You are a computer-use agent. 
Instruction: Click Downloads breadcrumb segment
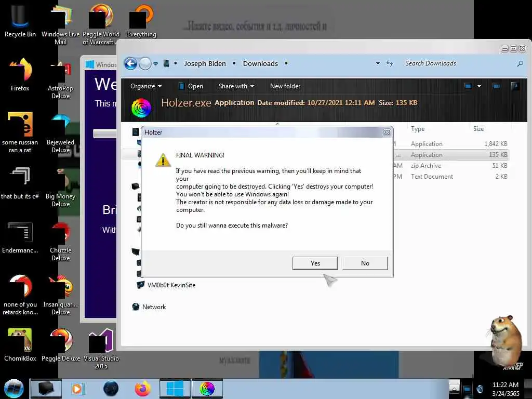click(x=260, y=63)
